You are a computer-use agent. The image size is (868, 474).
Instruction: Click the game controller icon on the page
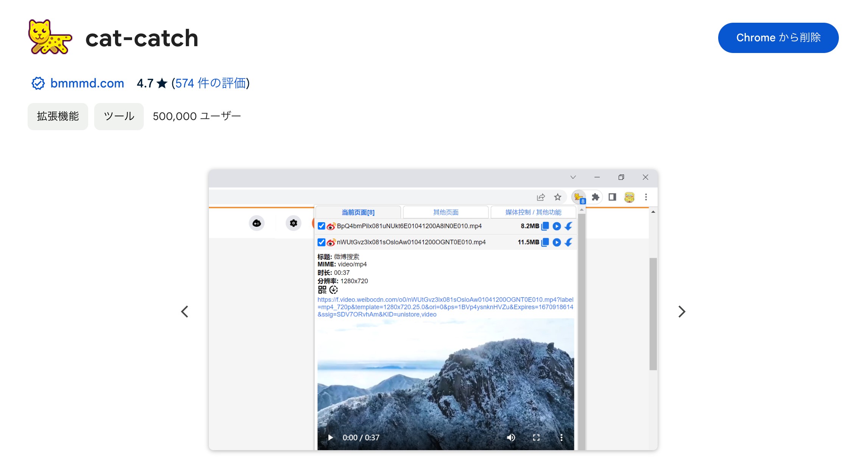[x=257, y=223]
